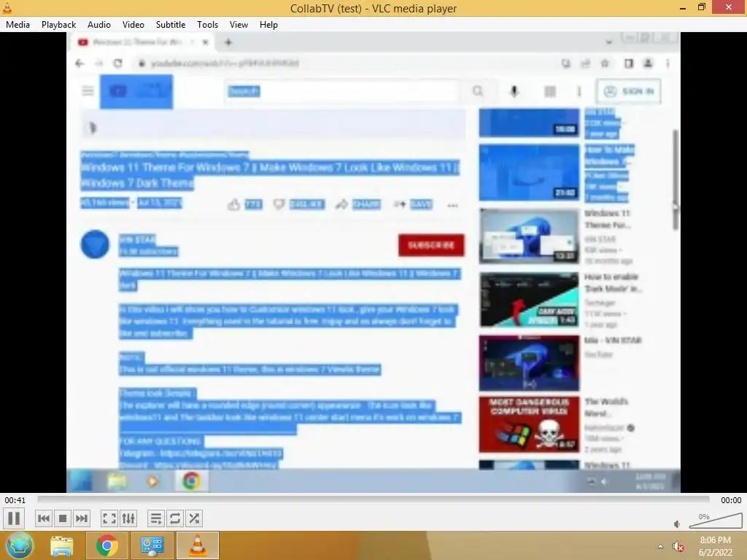The width and height of the screenshot is (747, 560).
Task: Click muted system volume tray icon
Action: coord(678,547)
